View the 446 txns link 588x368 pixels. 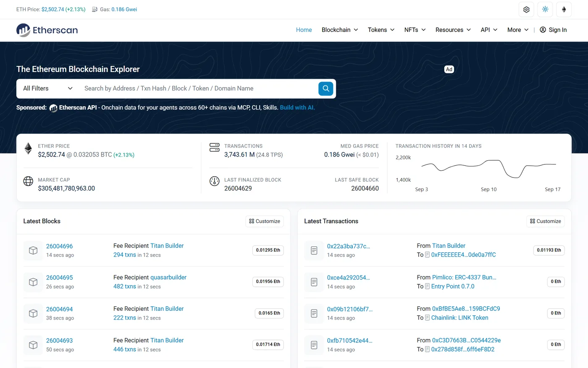point(125,349)
